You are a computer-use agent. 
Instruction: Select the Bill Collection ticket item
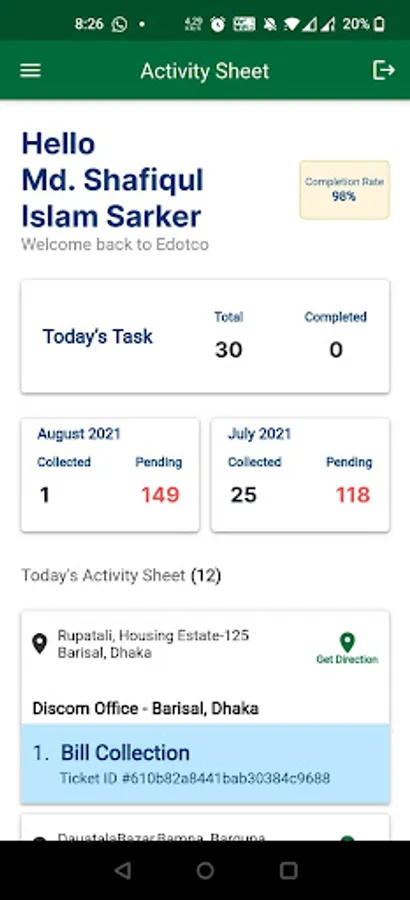coord(205,763)
